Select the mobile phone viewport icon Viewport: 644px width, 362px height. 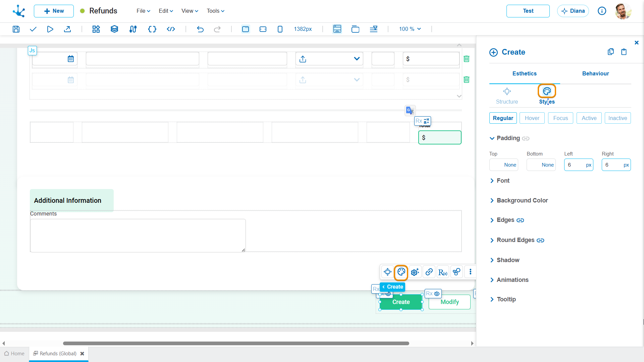pos(280,29)
